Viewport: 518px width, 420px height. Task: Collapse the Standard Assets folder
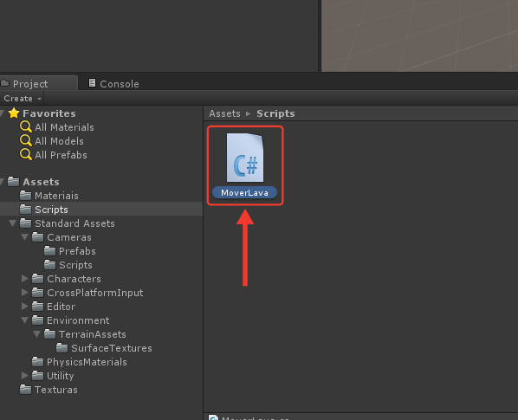pyautogui.click(x=12, y=223)
